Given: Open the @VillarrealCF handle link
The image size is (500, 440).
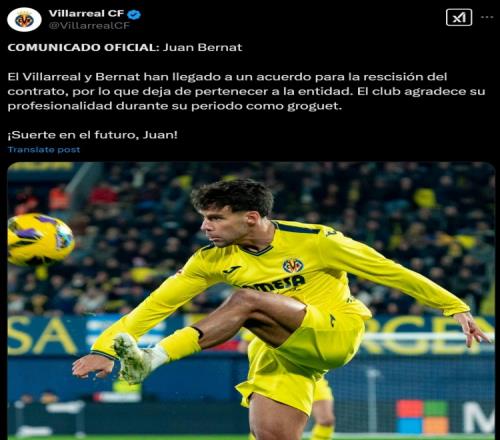Looking at the screenshot, I should click(89, 26).
